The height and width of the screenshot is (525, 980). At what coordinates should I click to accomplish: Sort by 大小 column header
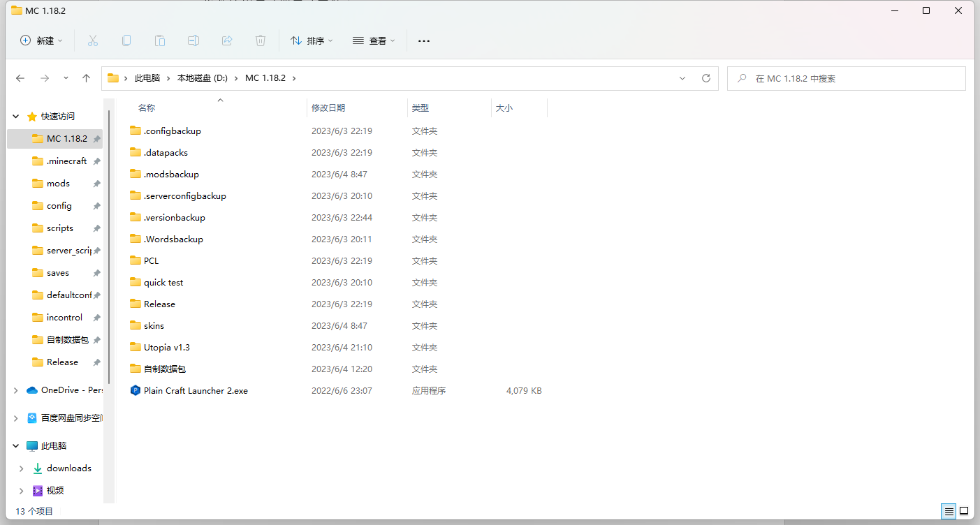coord(504,108)
